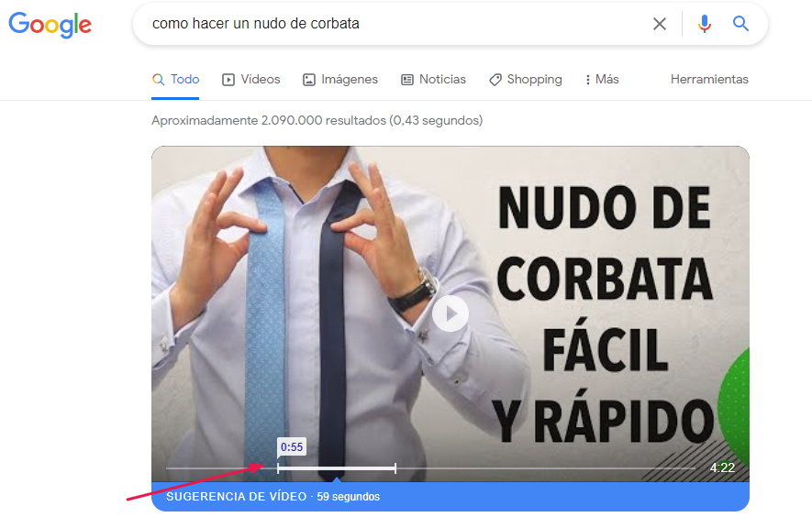Click the Sugerencia de vídeo banner
This screenshot has width=812, height=528.
pyautogui.click(x=450, y=497)
